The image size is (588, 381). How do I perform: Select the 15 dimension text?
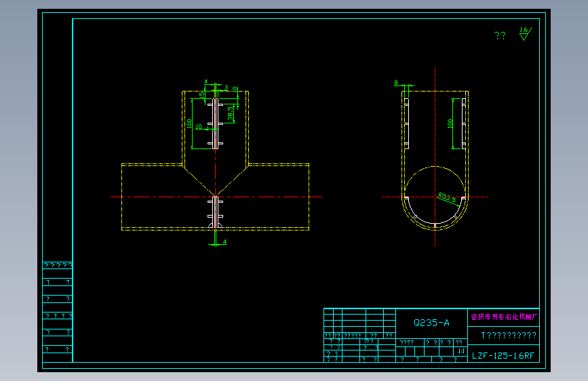click(201, 94)
